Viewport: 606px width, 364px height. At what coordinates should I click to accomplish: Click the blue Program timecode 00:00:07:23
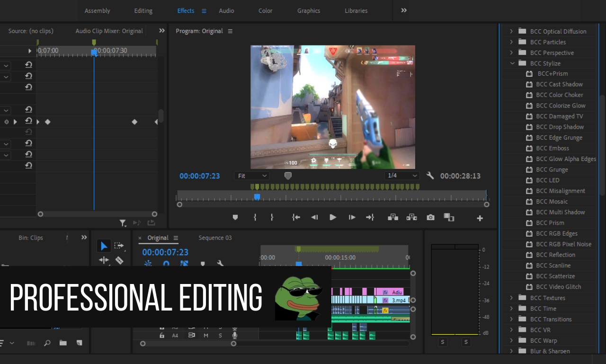point(200,176)
